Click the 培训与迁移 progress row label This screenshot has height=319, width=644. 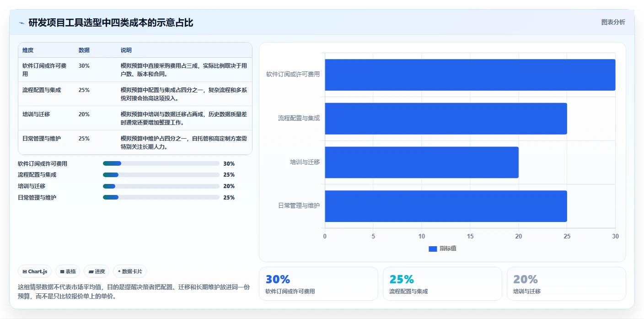pyautogui.click(x=32, y=186)
